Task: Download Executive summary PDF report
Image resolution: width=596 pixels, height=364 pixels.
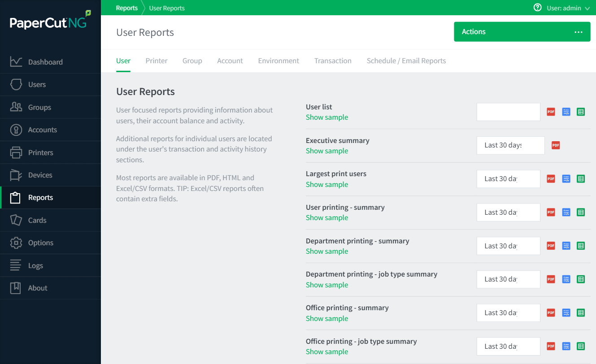Action: [556, 145]
